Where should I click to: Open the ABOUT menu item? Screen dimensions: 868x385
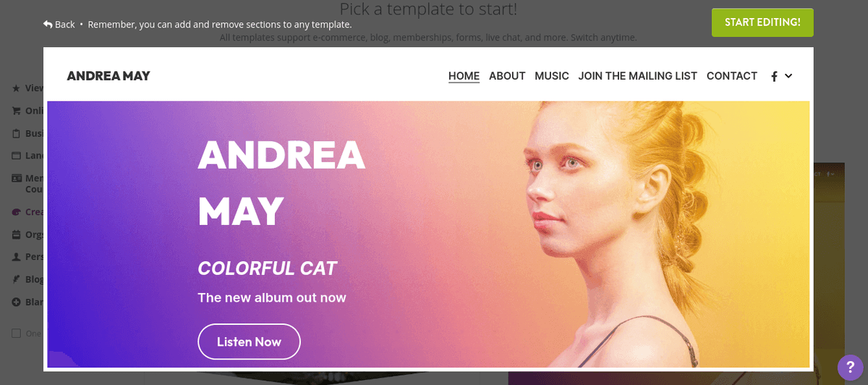(507, 76)
